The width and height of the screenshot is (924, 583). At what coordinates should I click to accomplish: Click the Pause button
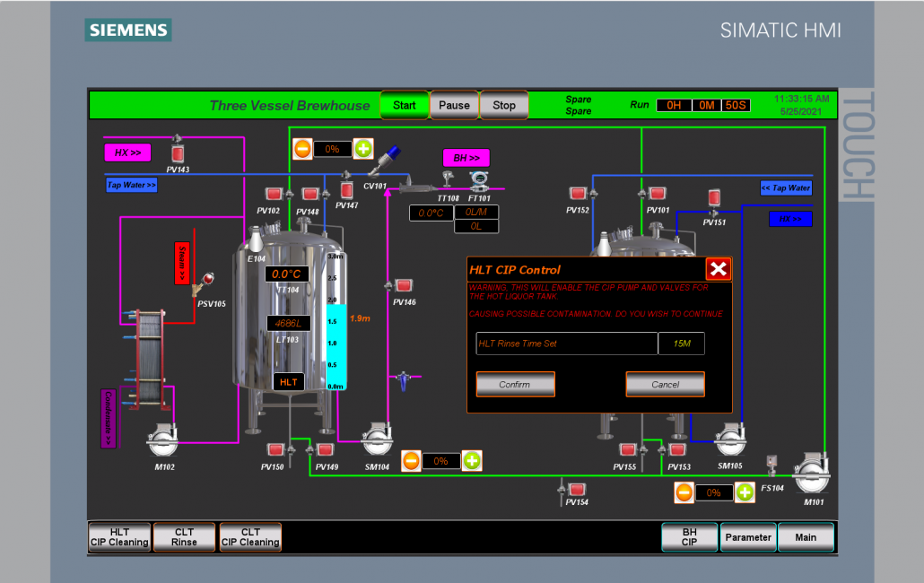454,106
